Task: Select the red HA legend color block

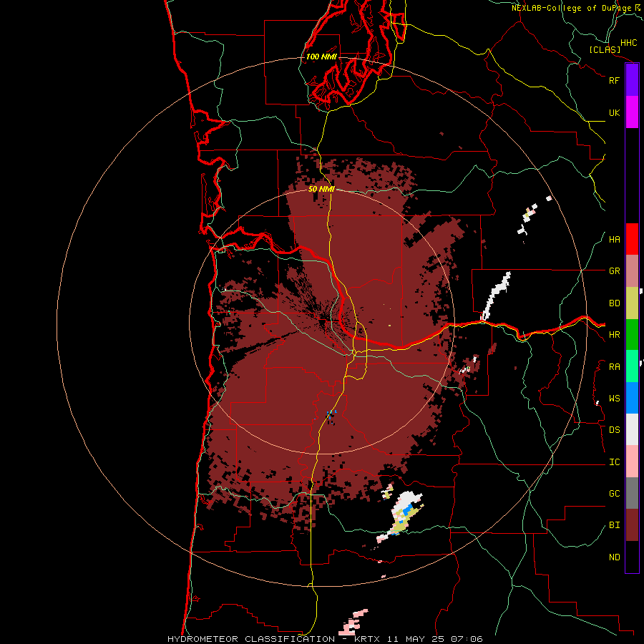Action: [x=632, y=239]
